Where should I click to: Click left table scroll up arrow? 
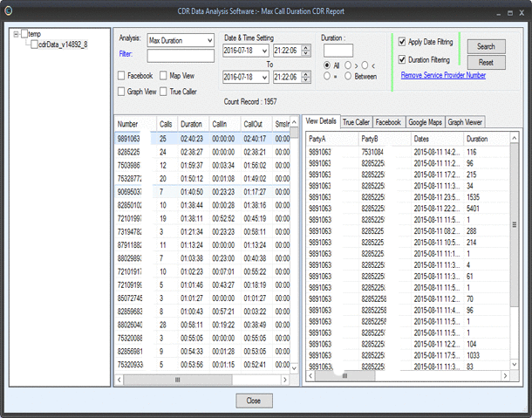pos(294,122)
